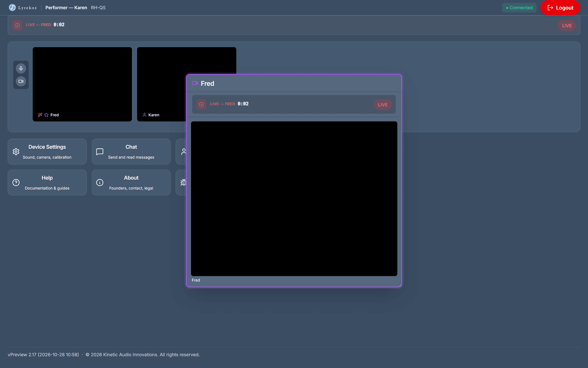Click the 0:02 timer in top bar

[x=59, y=25]
